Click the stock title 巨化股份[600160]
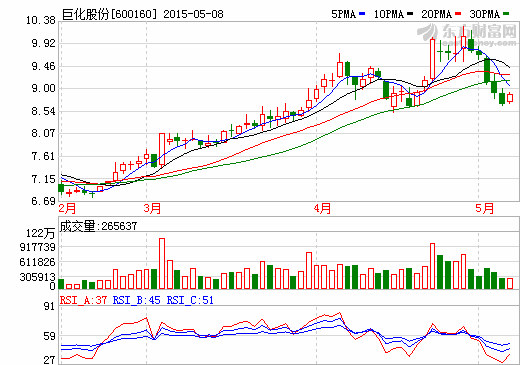Image resolution: width=520 pixels, height=365 pixels. (109, 14)
